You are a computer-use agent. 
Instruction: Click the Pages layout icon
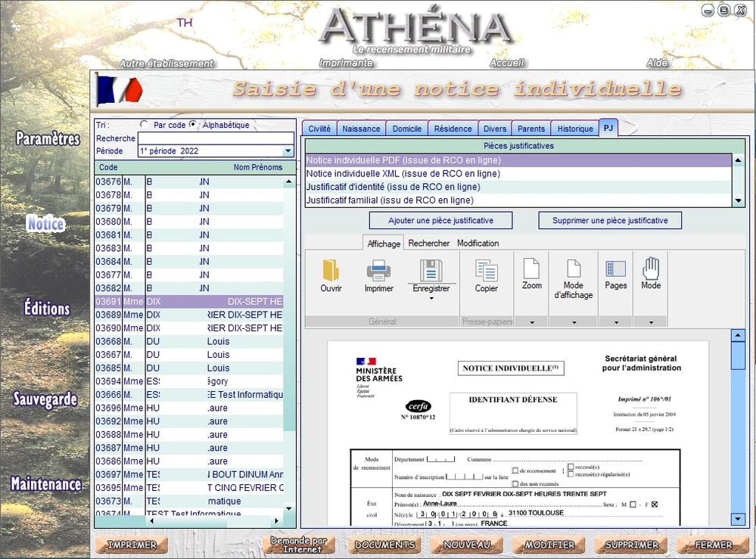point(615,269)
